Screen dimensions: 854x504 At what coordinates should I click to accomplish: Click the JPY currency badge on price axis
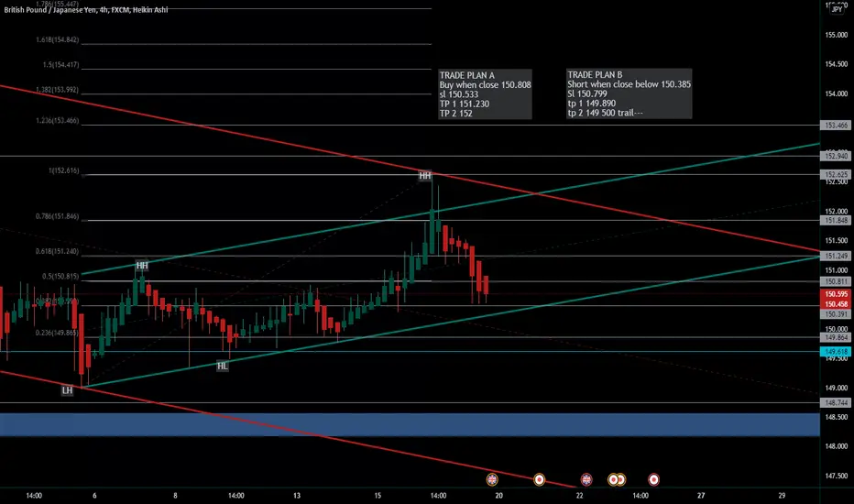[x=837, y=9]
